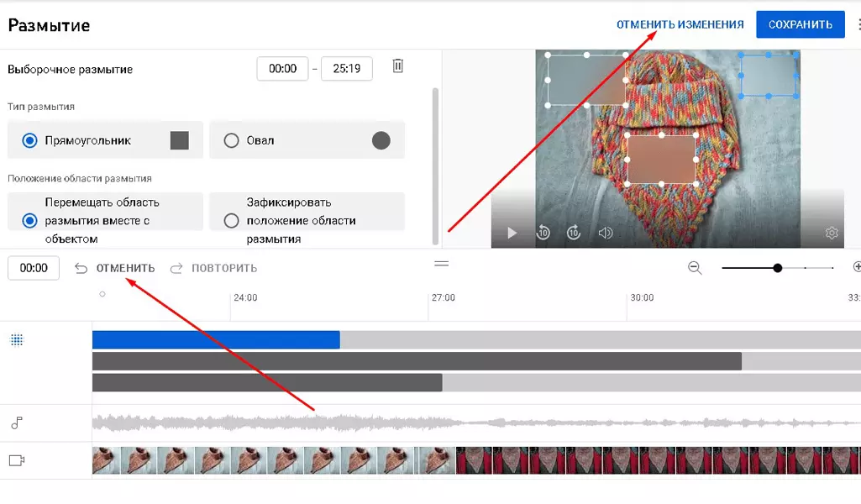Open player settings gear

[832, 233]
